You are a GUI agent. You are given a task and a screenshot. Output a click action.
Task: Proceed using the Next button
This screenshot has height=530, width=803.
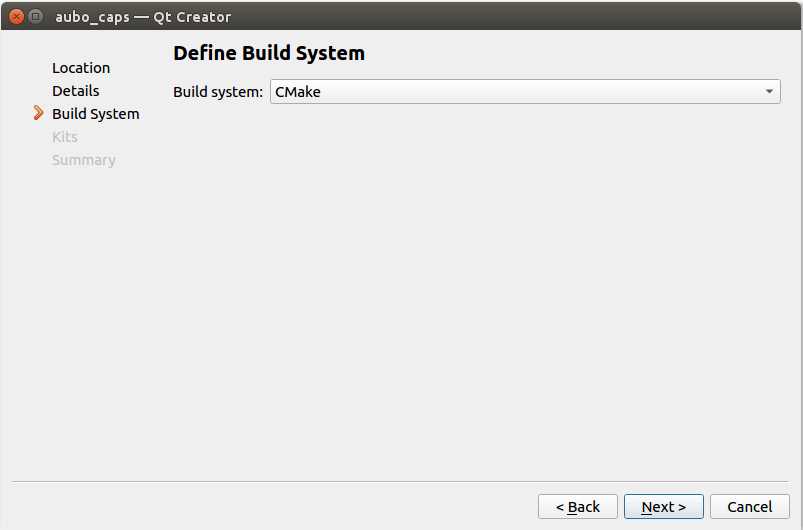(664, 506)
